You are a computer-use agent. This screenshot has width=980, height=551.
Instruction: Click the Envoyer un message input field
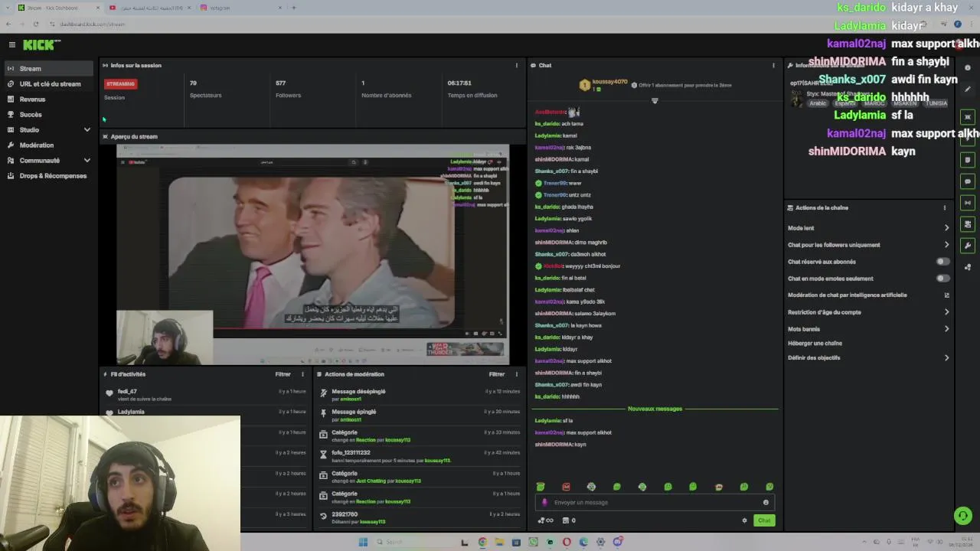coord(655,503)
